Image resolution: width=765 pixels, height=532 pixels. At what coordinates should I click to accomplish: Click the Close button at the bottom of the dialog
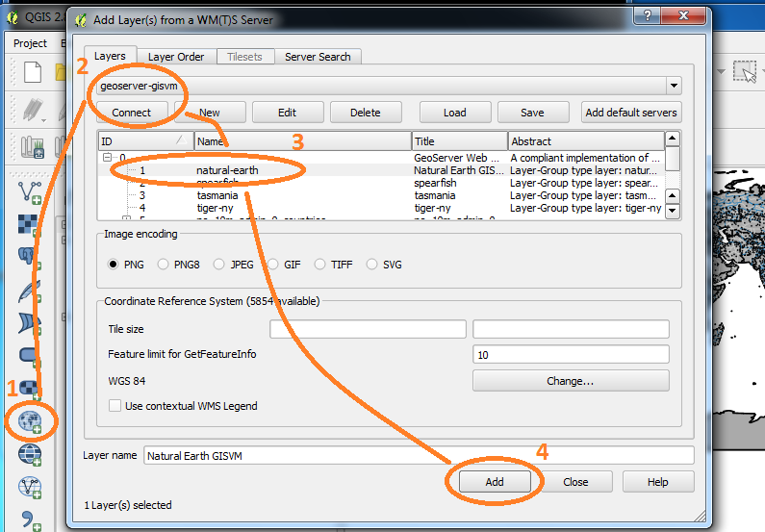coord(575,482)
